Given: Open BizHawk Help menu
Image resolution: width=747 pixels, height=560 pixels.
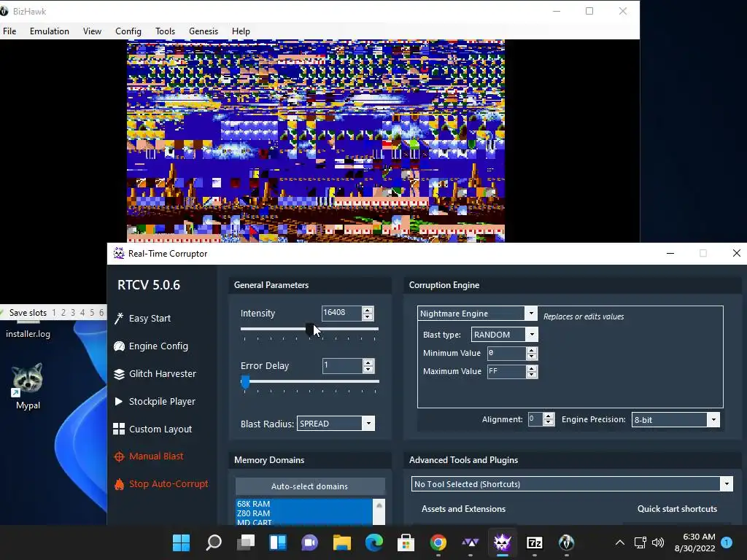Looking at the screenshot, I should pyautogui.click(x=241, y=31).
